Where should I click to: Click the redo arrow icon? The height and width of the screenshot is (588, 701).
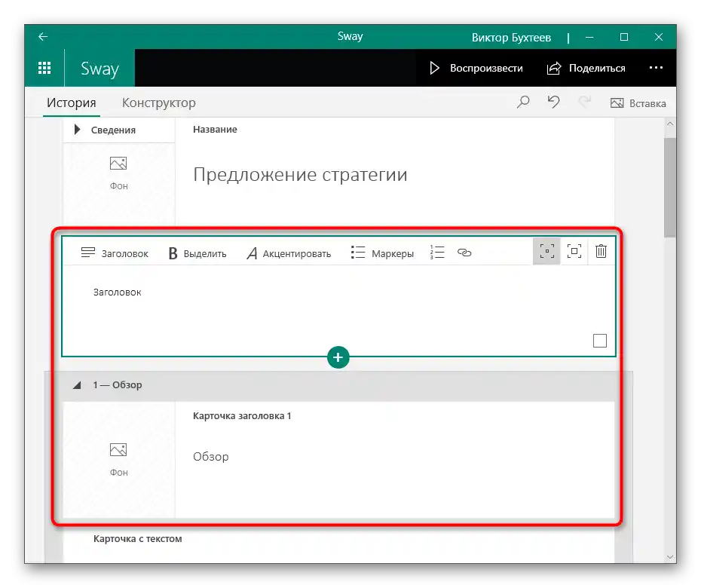click(x=584, y=102)
